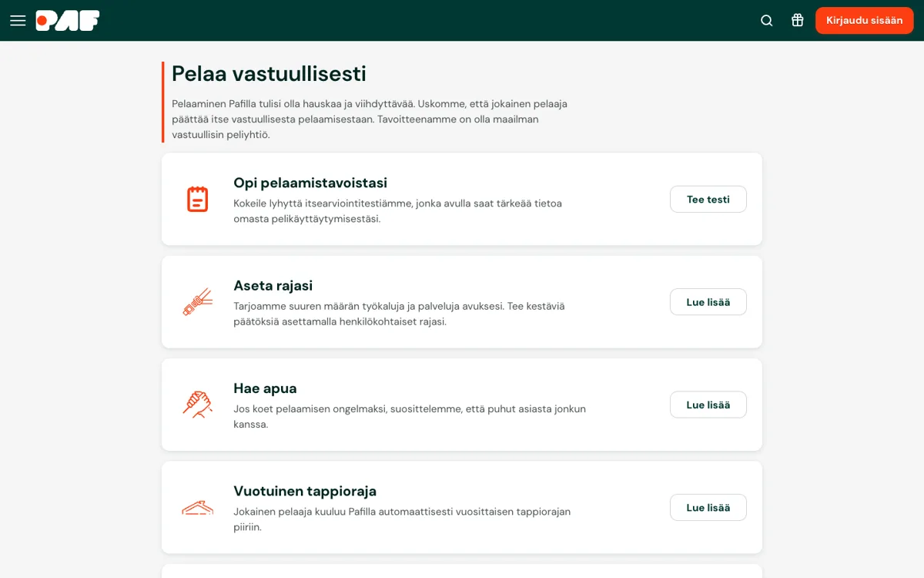Click the PAF logo
Image resolution: width=924 pixels, height=578 pixels.
point(68,21)
